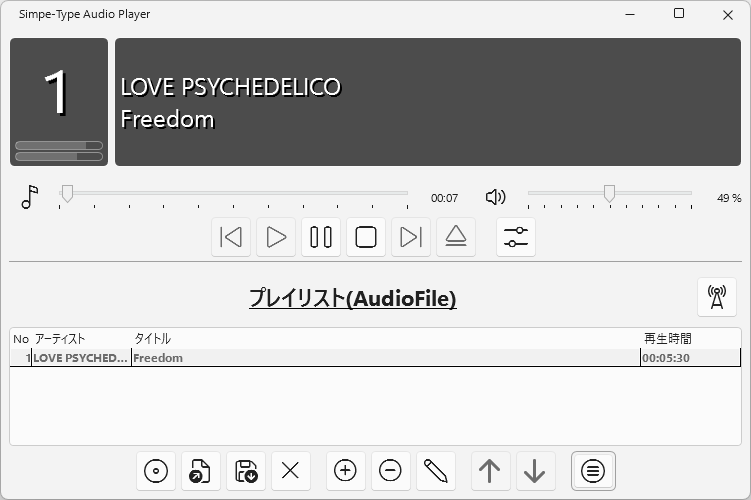The width and height of the screenshot is (751, 500).
Task: Pause the current track
Action: point(321,237)
